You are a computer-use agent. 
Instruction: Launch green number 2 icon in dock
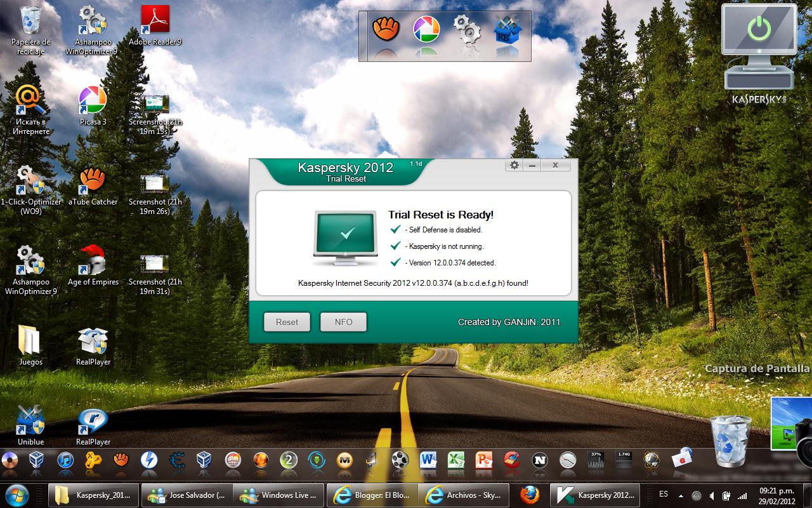289,460
